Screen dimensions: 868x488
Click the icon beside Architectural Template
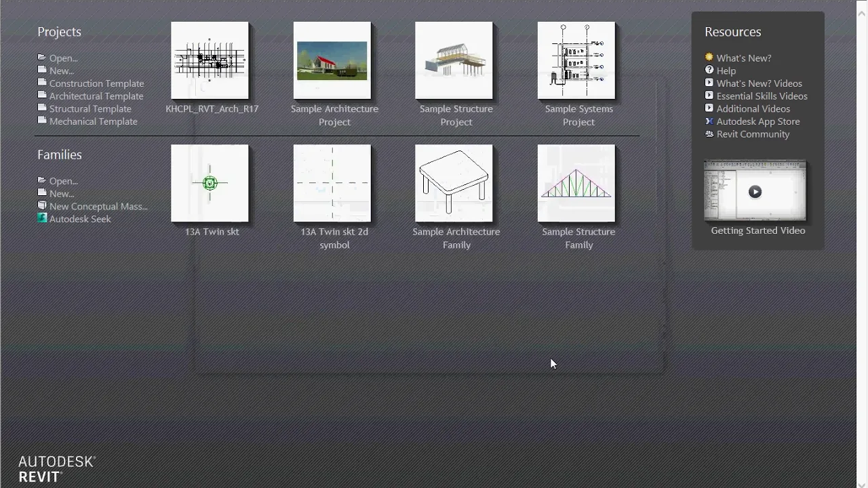tap(42, 96)
